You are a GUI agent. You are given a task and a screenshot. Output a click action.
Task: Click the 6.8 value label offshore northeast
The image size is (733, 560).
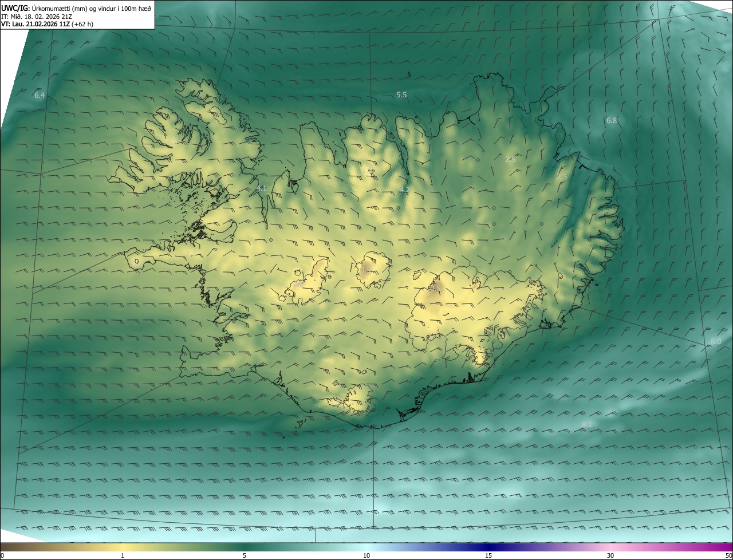coord(612,120)
